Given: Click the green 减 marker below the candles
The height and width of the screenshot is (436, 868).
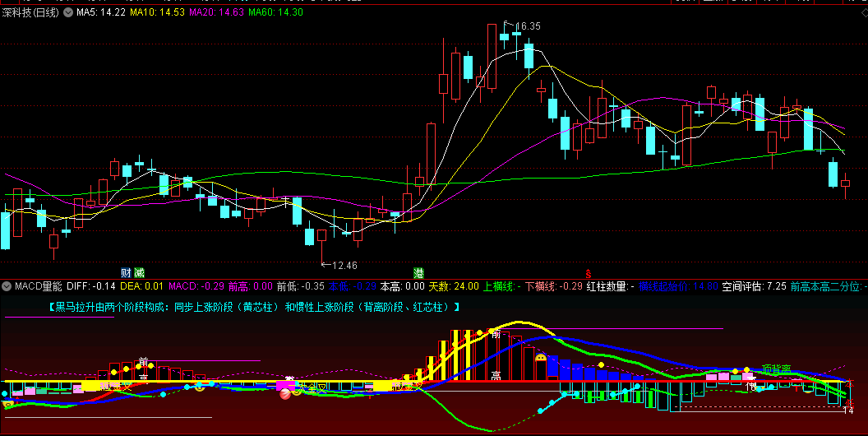Looking at the screenshot, I should (140, 272).
